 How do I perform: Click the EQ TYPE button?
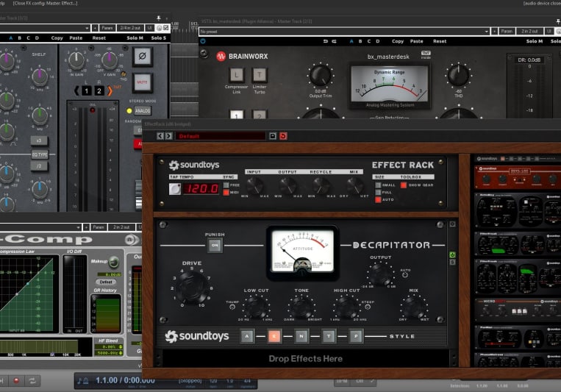pyautogui.click(x=40, y=154)
